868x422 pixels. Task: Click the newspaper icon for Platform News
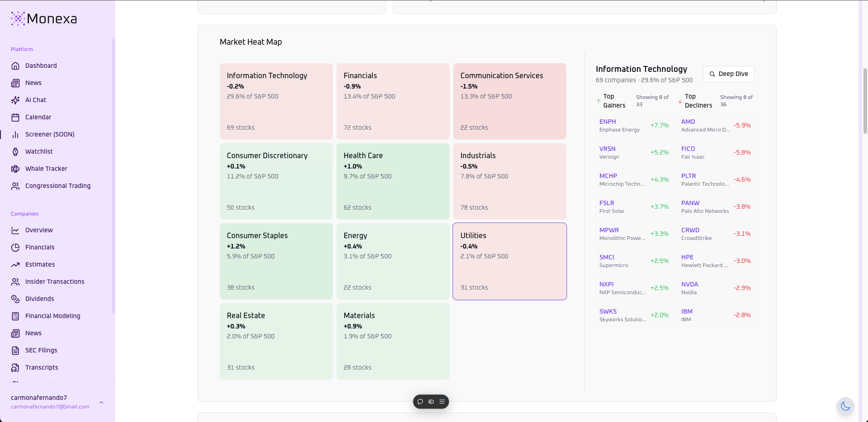15,83
